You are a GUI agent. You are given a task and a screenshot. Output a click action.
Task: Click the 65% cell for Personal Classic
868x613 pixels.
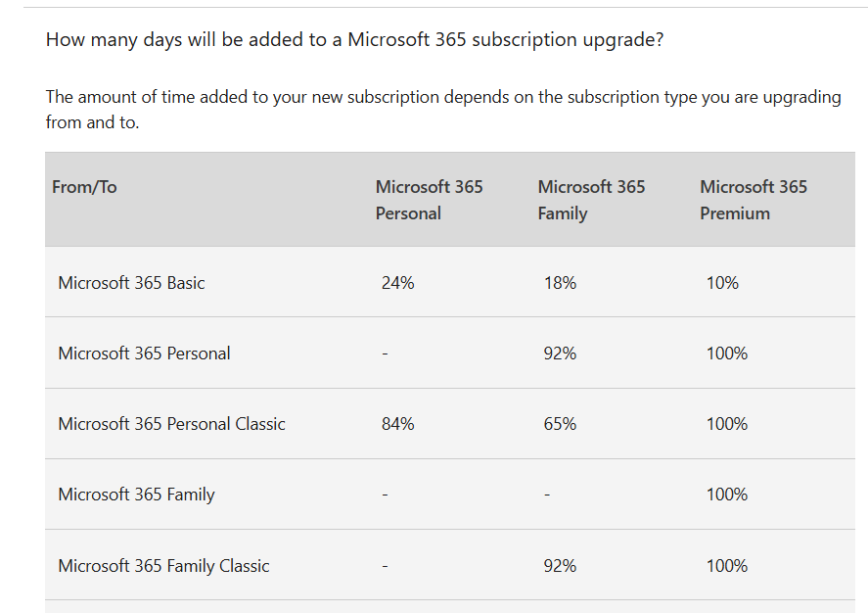click(560, 424)
